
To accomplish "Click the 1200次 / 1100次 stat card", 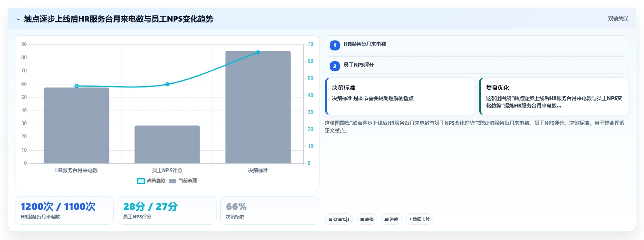I will (x=64, y=210).
